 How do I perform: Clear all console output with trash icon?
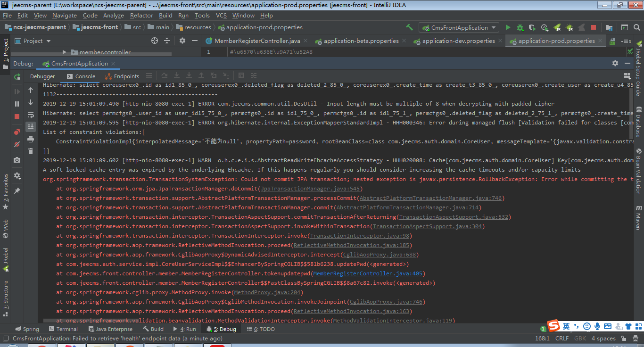(31, 151)
